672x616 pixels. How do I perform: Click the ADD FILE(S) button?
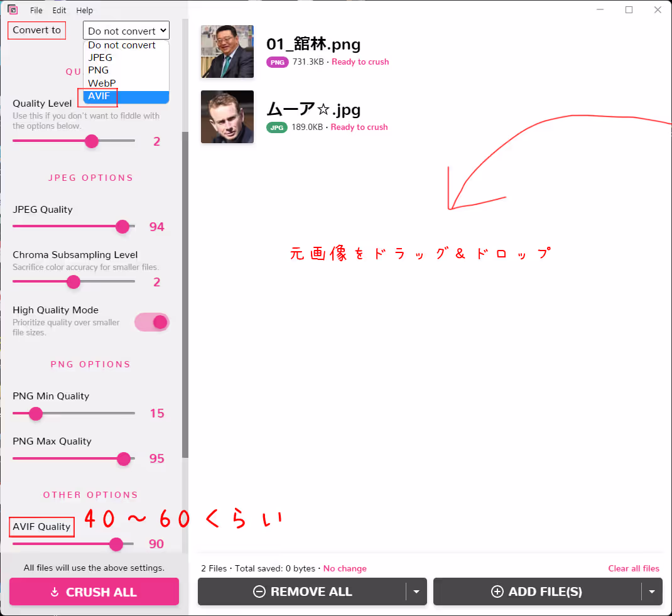tap(537, 592)
